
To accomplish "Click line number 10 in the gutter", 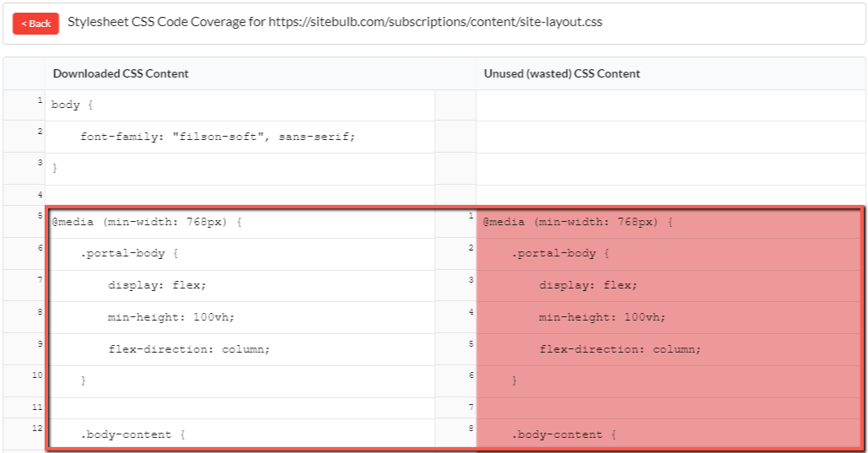I will [x=38, y=375].
